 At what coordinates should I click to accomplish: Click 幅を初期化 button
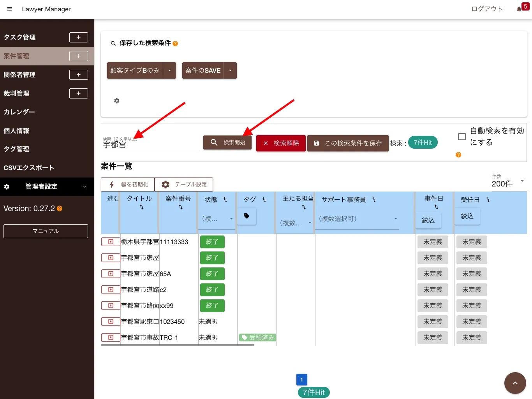click(x=128, y=185)
